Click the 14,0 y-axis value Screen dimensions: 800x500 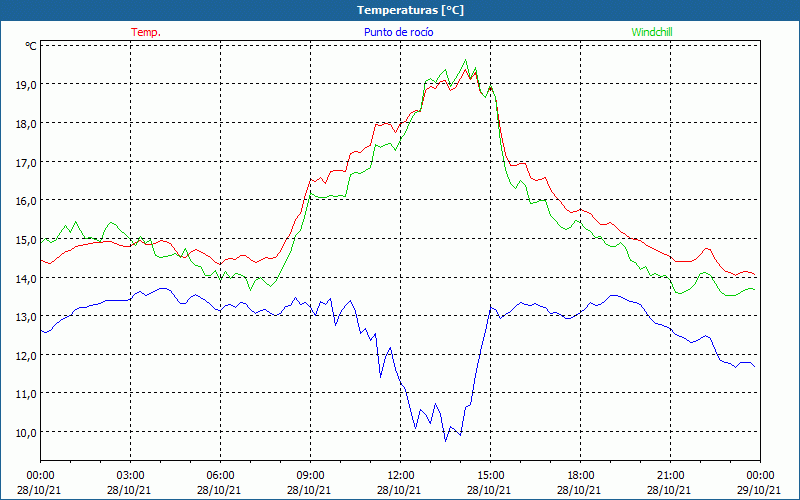coord(26,278)
